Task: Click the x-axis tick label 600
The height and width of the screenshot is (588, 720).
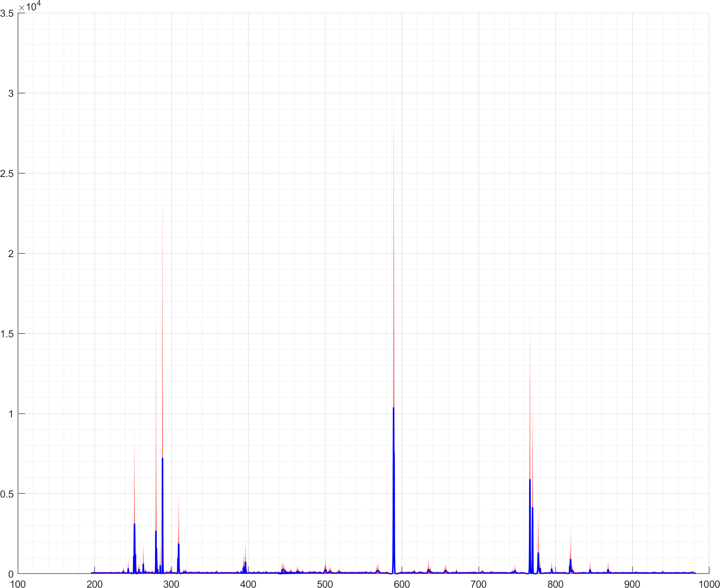Action: click(402, 584)
